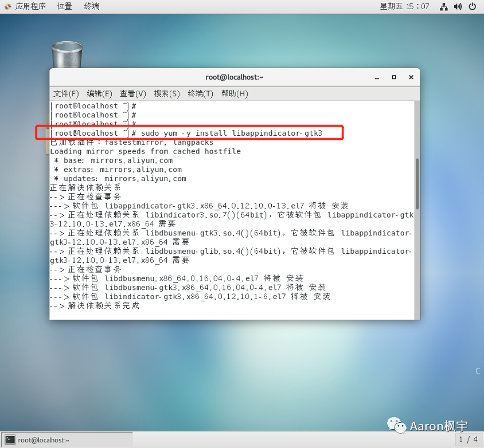Open the network status icon
The image size is (484, 448).
tap(444, 6)
